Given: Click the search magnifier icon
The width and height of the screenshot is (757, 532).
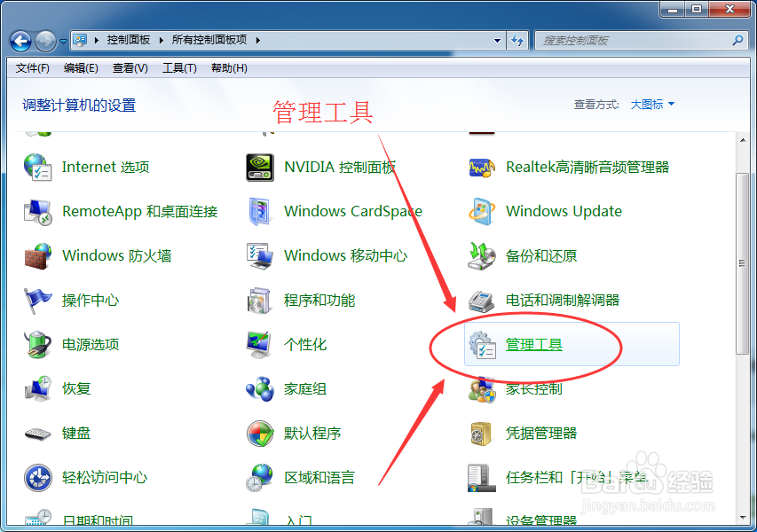Looking at the screenshot, I should [737, 41].
